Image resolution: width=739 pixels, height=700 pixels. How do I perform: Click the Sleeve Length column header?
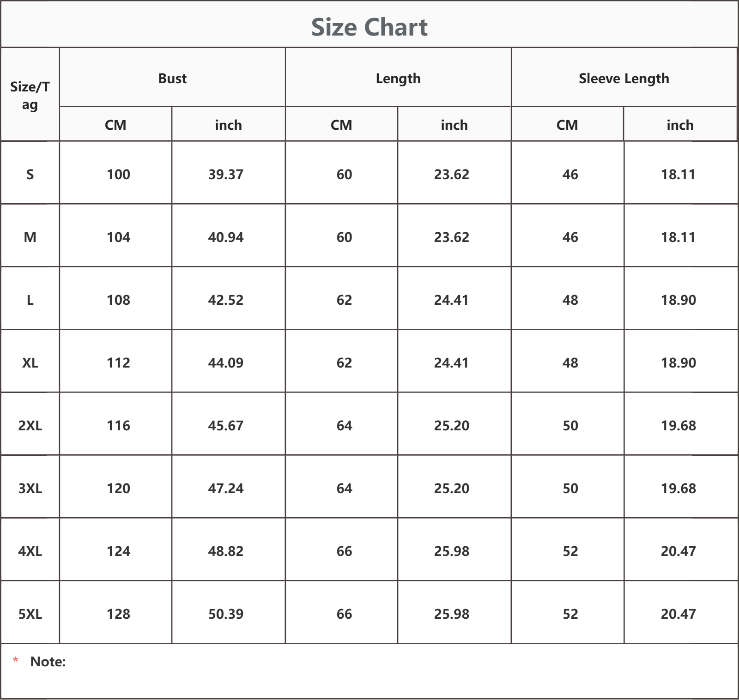tap(624, 78)
